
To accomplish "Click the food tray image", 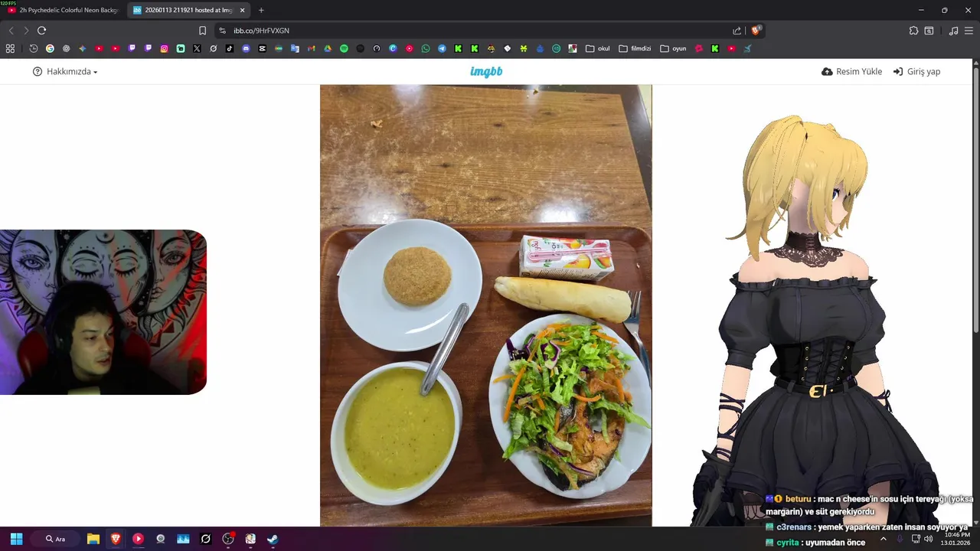I will coord(486,305).
